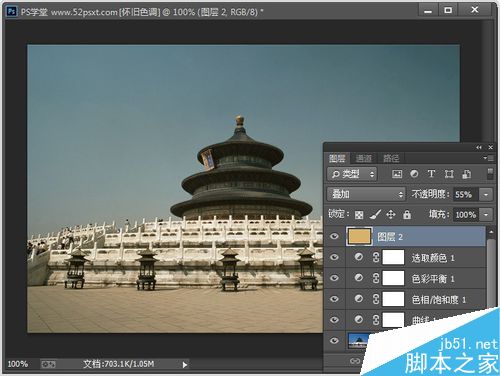Filter layers by shape layer icon
This screenshot has width=500, height=376.
click(x=449, y=174)
